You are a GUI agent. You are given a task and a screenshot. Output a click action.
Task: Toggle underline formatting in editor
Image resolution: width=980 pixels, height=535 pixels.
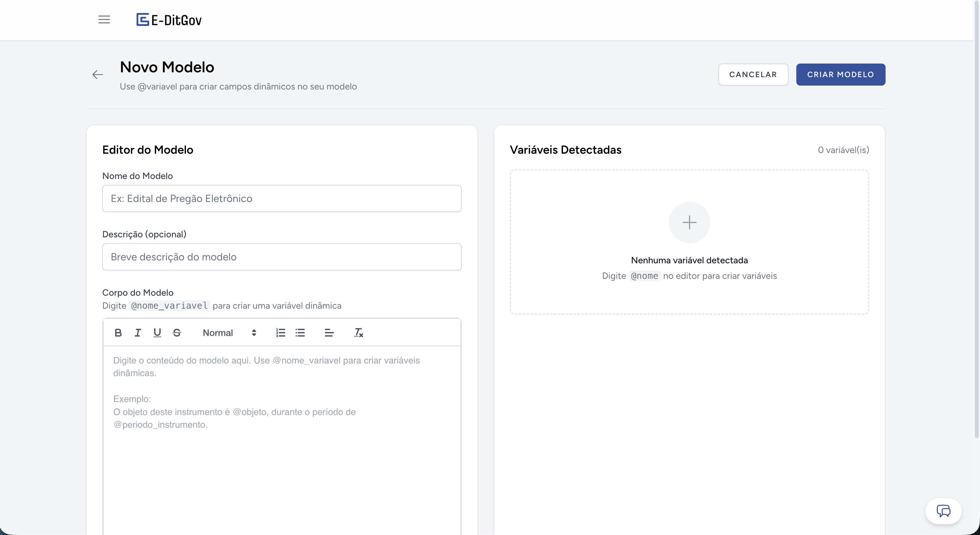click(157, 333)
